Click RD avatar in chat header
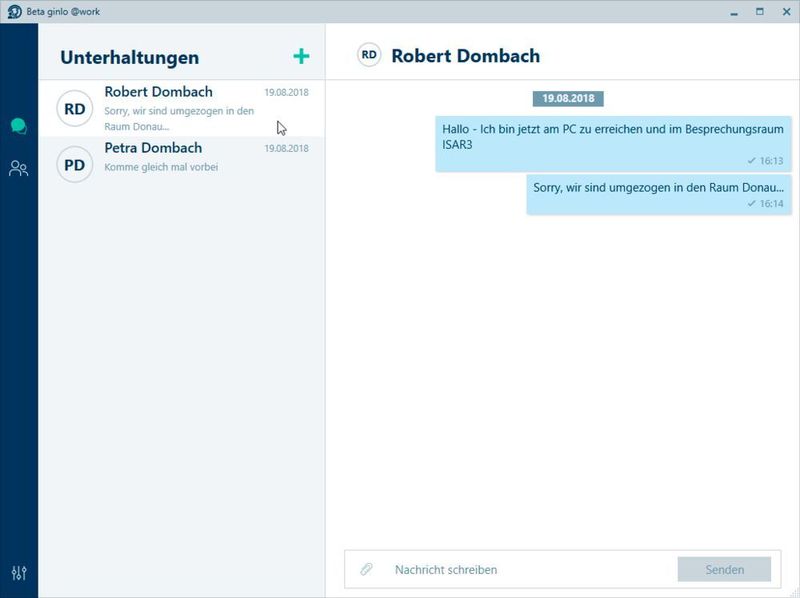This screenshot has width=800, height=598. point(369,56)
